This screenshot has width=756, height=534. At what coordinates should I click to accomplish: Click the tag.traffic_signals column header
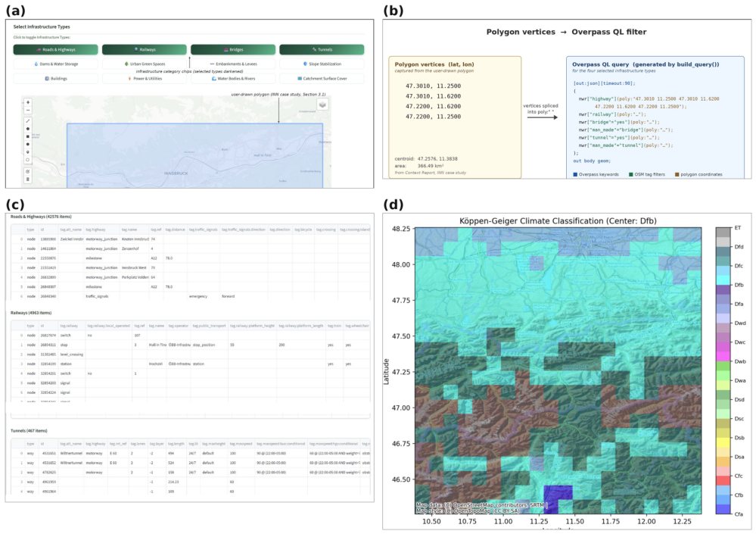[x=203, y=230]
